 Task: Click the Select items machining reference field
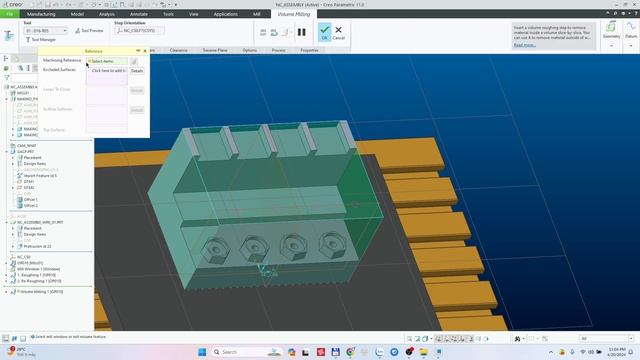pos(107,61)
